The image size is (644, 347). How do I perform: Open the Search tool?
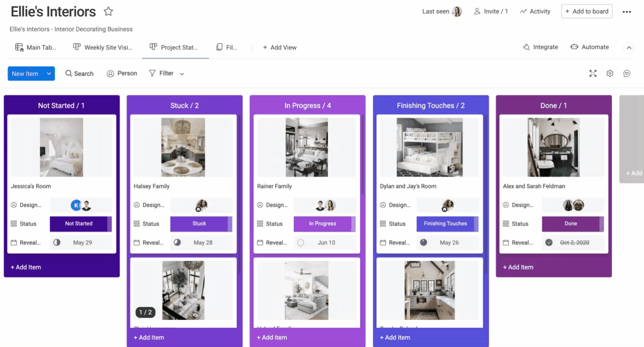pyautogui.click(x=79, y=73)
